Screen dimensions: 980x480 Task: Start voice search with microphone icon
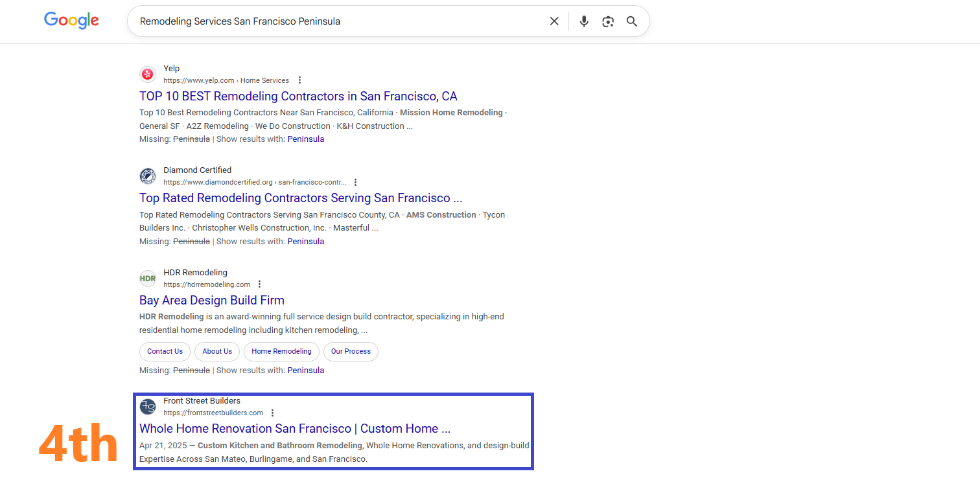point(584,21)
